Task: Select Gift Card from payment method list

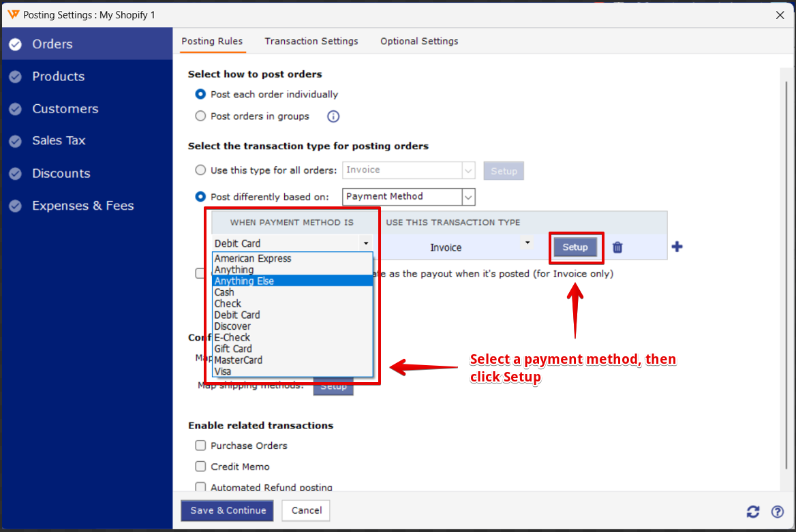Action: coord(233,349)
